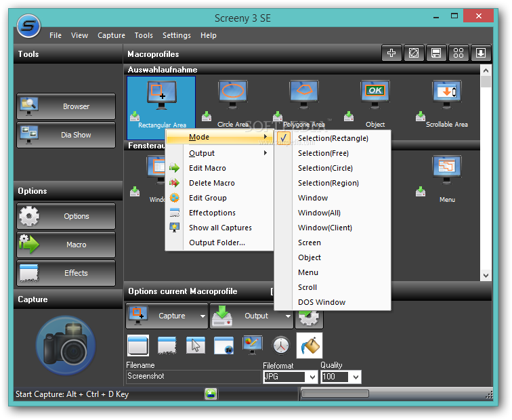This screenshot has width=512, height=420.
Task: Click the plus icon in Macroprofiles toolbar
Action: pyautogui.click(x=391, y=53)
